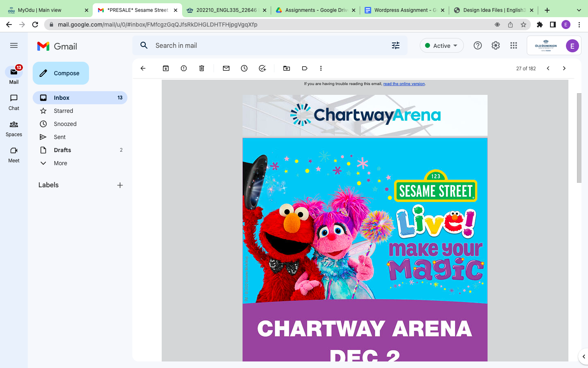Open Mail in left rail
The image size is (588, 368).
pyautogui.click(x=14, y=75)
